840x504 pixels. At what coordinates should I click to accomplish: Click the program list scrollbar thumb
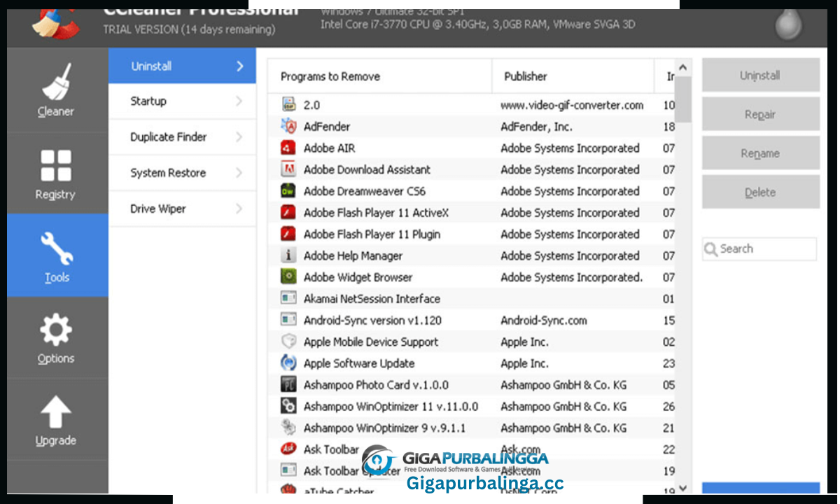click(x=683, y=99)
